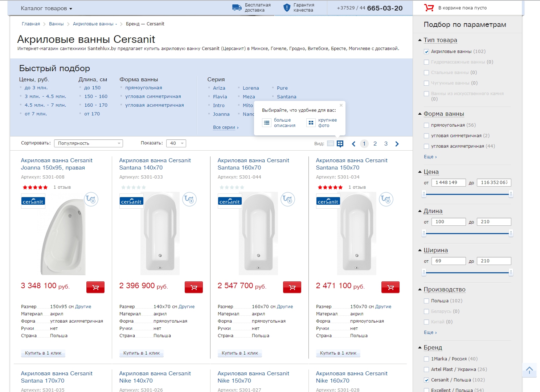Screen dimensions: 540x392
Task: Check '1Marka / Россия' brand filter
Action: coord(426,359)
